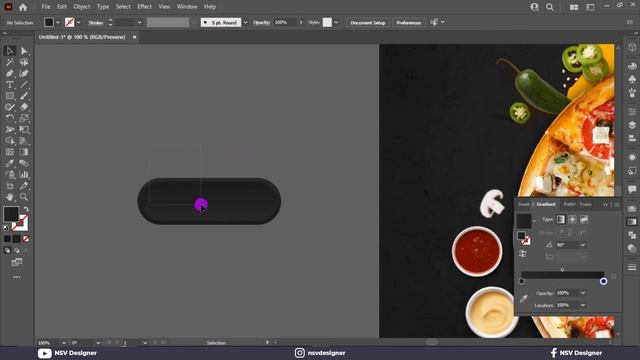Select the Direct Selection tool
Screen dimensions: 640x360
[24, 51]
